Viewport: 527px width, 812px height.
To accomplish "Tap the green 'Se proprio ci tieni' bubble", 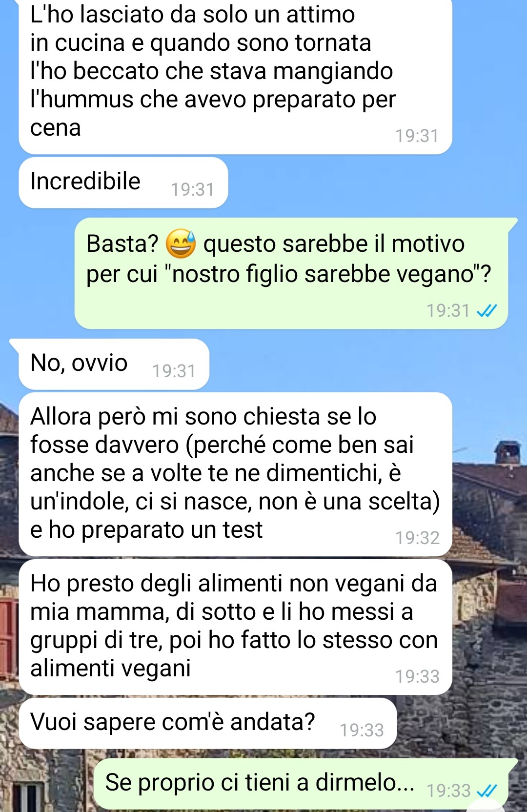I will [x=301, y=784].
